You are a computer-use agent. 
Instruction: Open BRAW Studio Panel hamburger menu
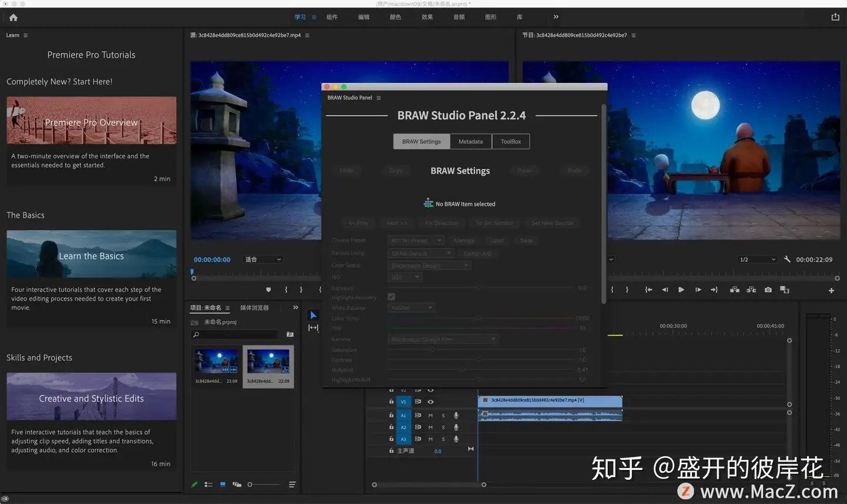[x=378, y=98]
